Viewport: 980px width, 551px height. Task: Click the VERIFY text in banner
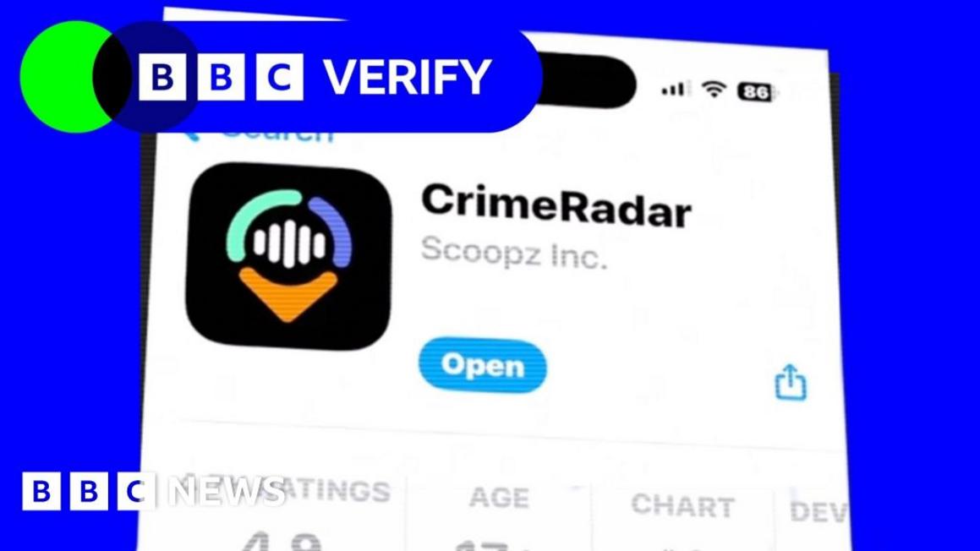click(x=408, y=77)
